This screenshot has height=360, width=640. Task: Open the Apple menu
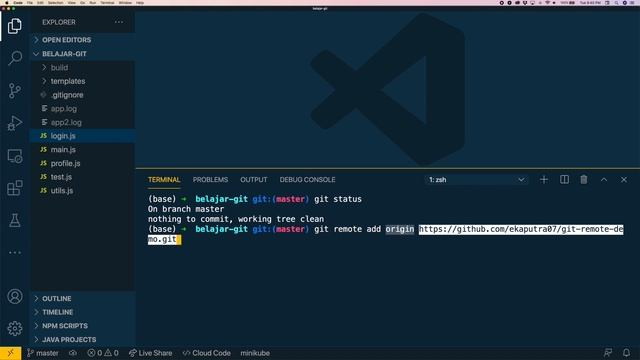point(7,2)
